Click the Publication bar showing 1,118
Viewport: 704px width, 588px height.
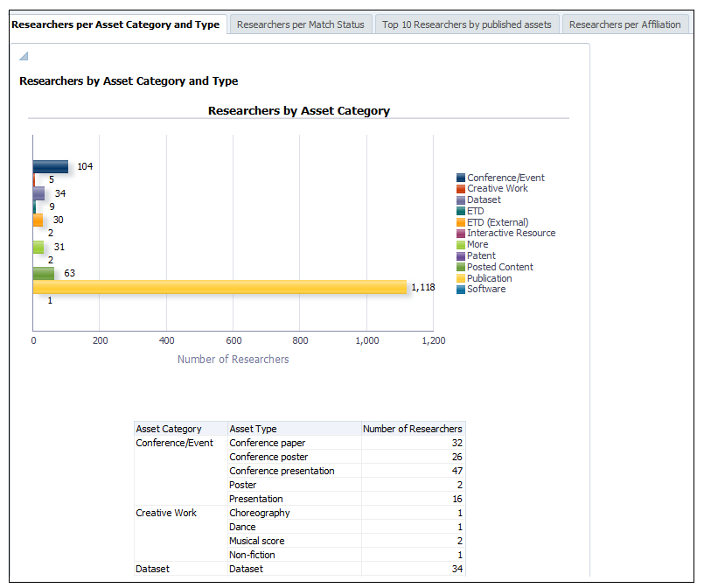[219, 287]
